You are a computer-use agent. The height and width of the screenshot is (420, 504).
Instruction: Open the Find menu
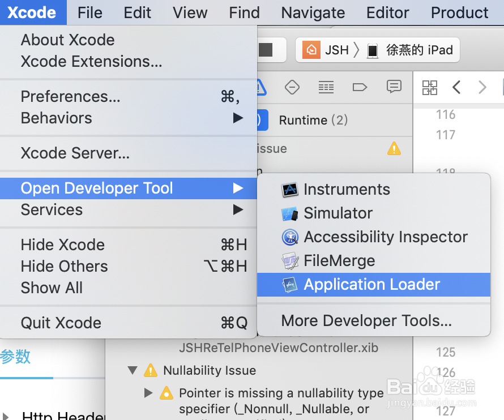coord(244,12)
